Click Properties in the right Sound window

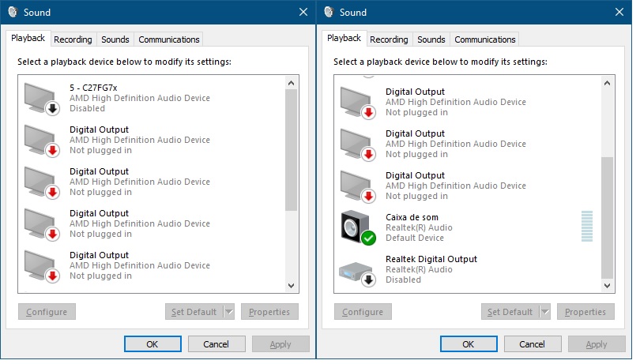(585, 312)
